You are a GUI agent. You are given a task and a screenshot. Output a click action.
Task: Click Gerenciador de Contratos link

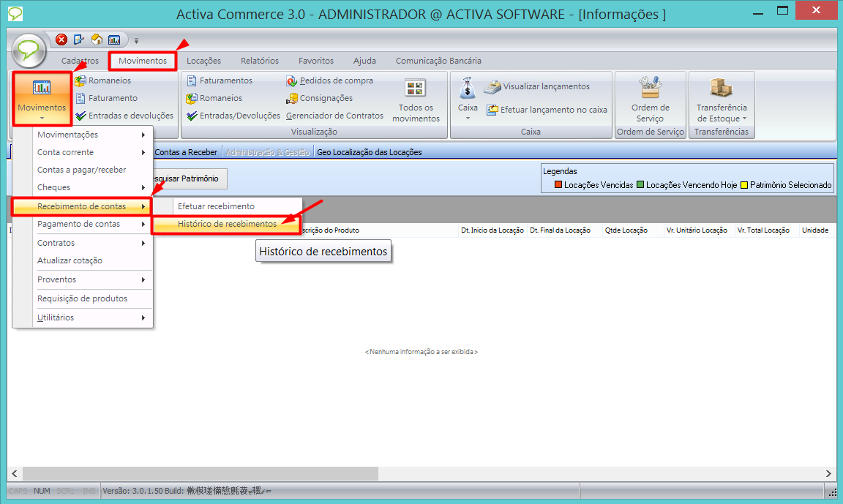[x=334, y=116]
